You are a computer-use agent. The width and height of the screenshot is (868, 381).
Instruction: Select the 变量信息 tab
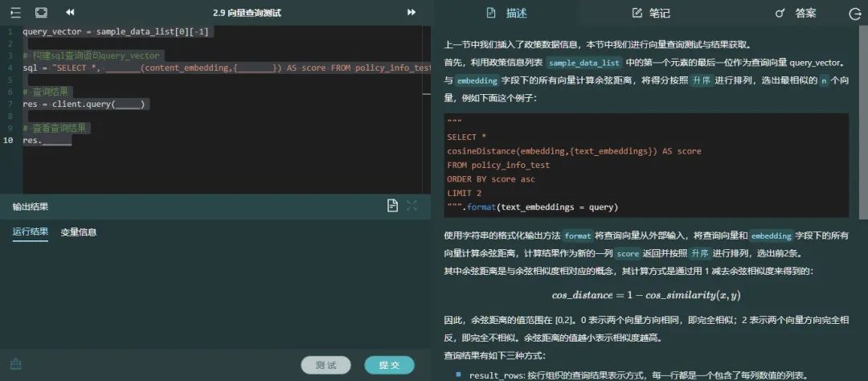pyautogui.click(x=79, y=232)
